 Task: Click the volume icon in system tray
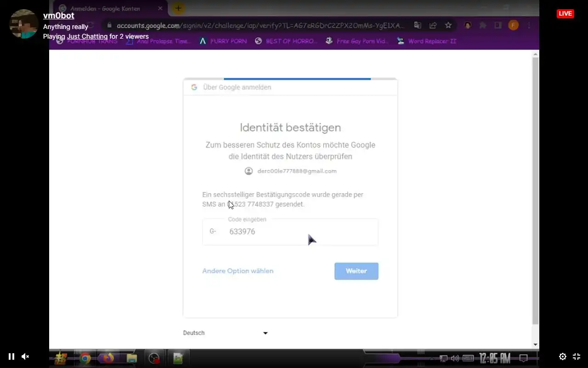click(455, 358)
